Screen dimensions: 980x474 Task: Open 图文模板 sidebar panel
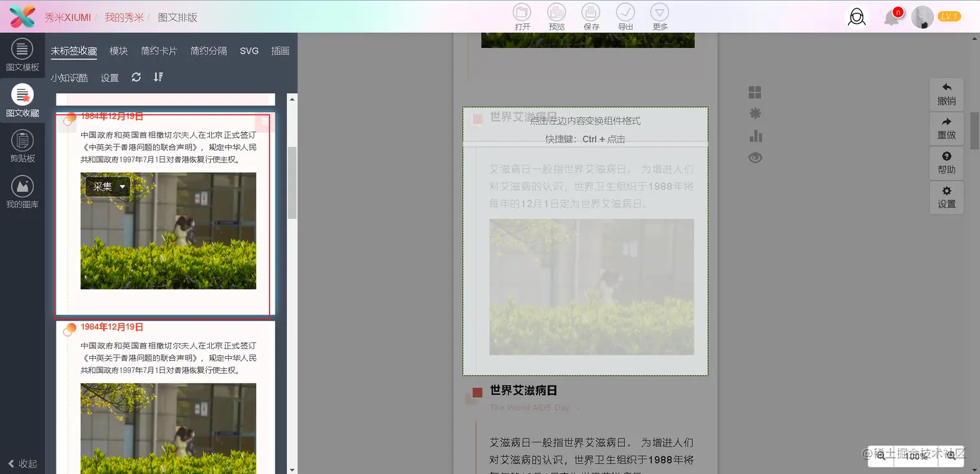[x=23, y=55]
